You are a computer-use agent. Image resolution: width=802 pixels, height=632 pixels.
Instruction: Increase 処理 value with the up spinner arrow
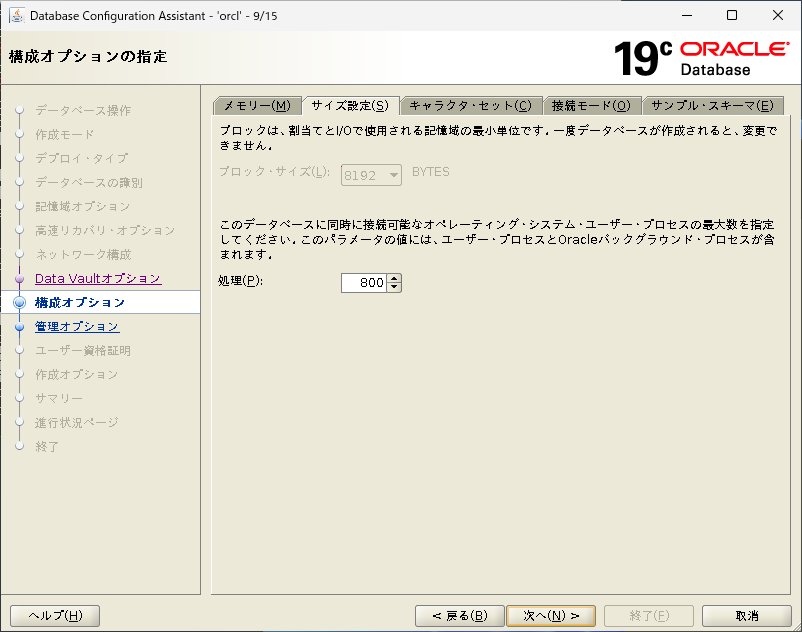click(394, 278)
